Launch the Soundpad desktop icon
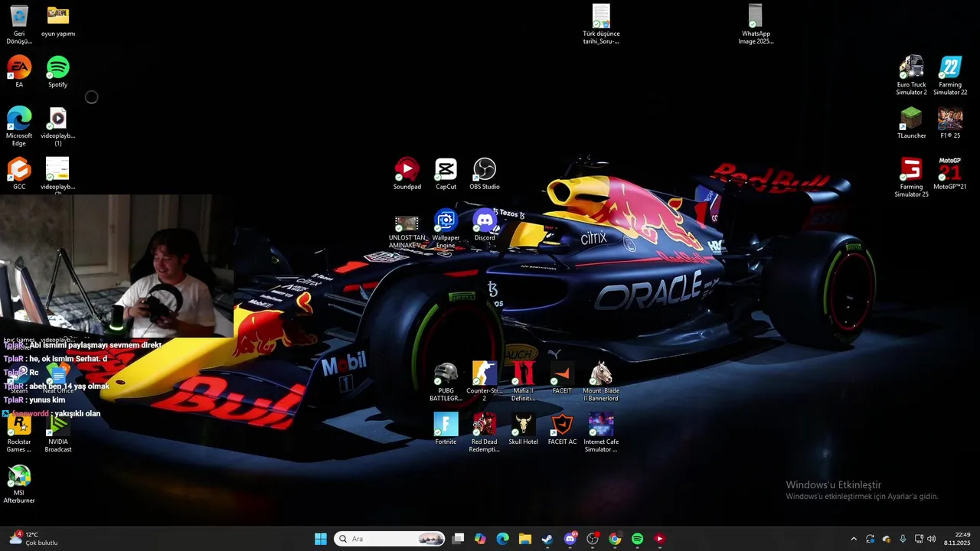 click(x=407, y=174)
